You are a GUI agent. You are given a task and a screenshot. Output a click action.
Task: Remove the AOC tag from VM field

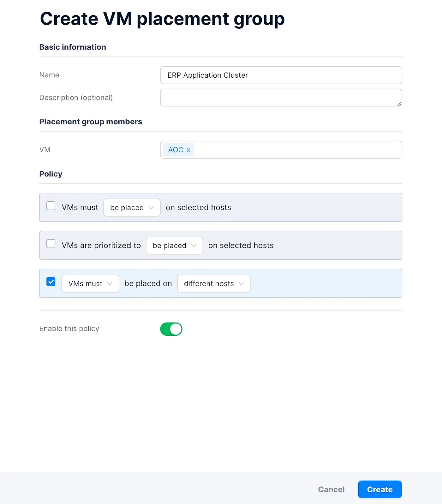click(188, 150)
